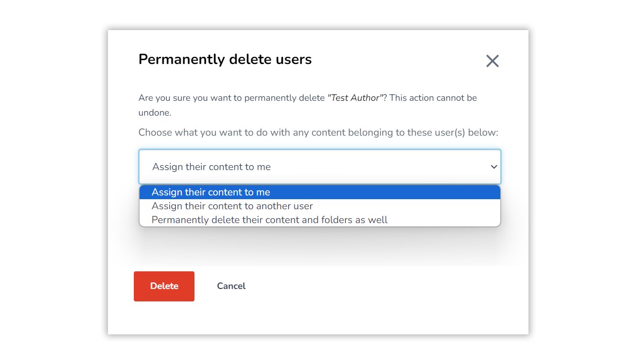Confirm deletion with the Delete button

coord(164,286)
